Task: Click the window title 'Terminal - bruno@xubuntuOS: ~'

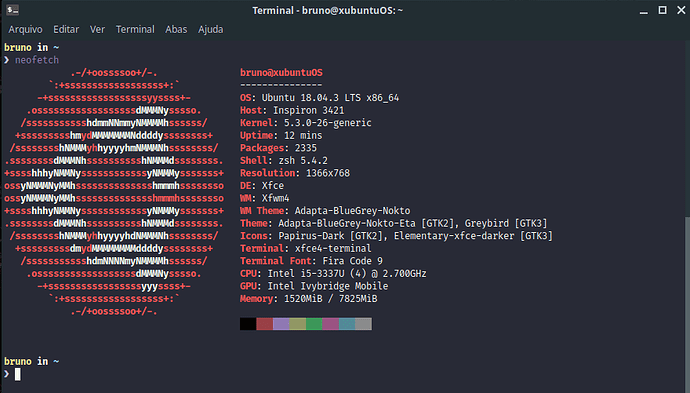Action: 327,11
